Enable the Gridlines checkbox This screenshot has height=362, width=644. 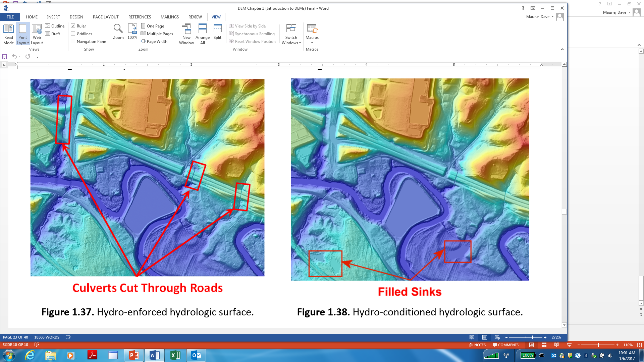click(73, 34)
